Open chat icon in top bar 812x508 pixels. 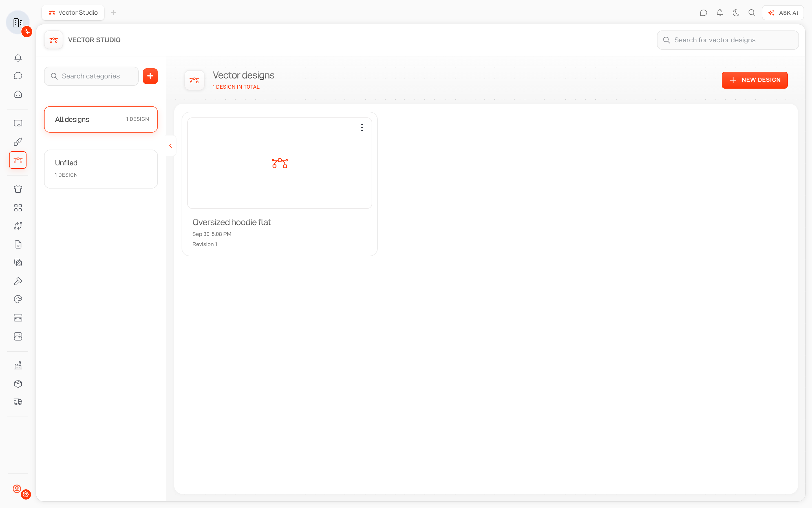tap(704, 13)
